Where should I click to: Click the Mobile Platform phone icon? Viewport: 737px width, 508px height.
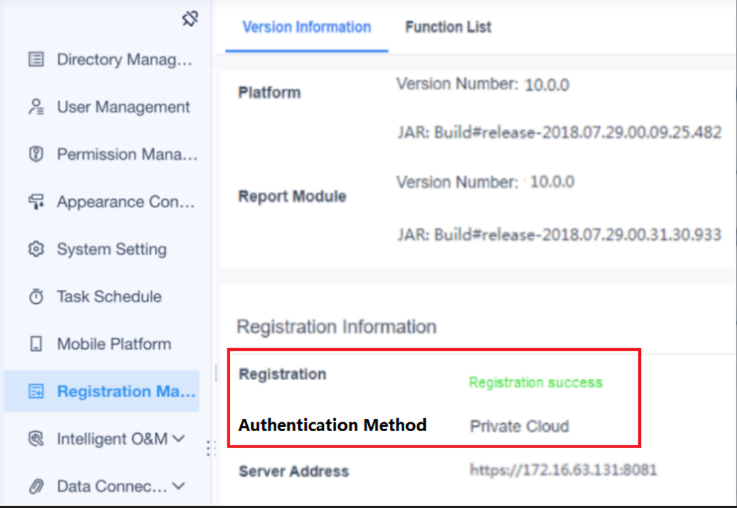click(36, 344)
